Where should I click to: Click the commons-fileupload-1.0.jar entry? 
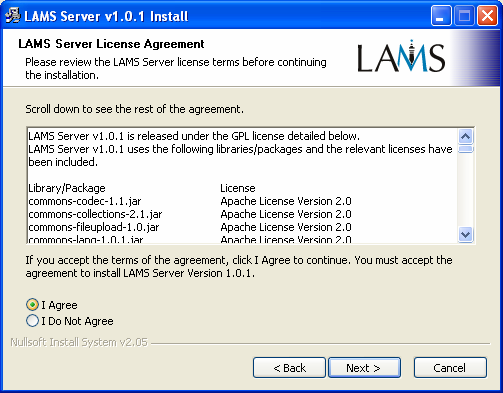(x=94, y=227)
